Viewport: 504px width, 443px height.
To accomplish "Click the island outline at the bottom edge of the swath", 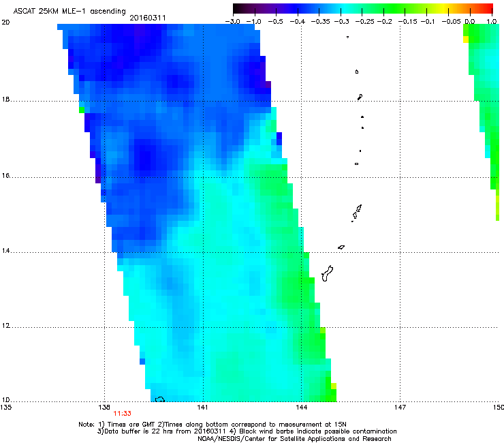I will (160, 399).
